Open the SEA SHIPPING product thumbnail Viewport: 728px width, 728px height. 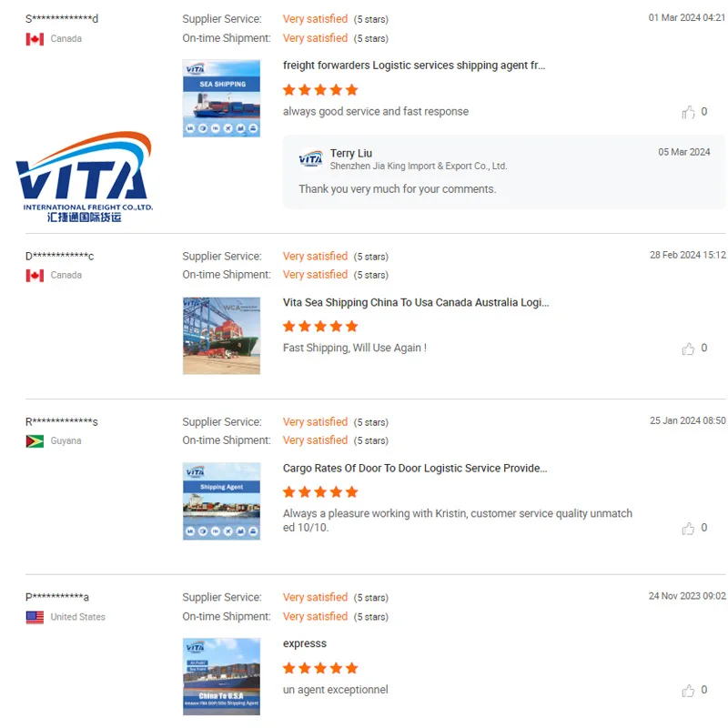click(x=221, y=98)
